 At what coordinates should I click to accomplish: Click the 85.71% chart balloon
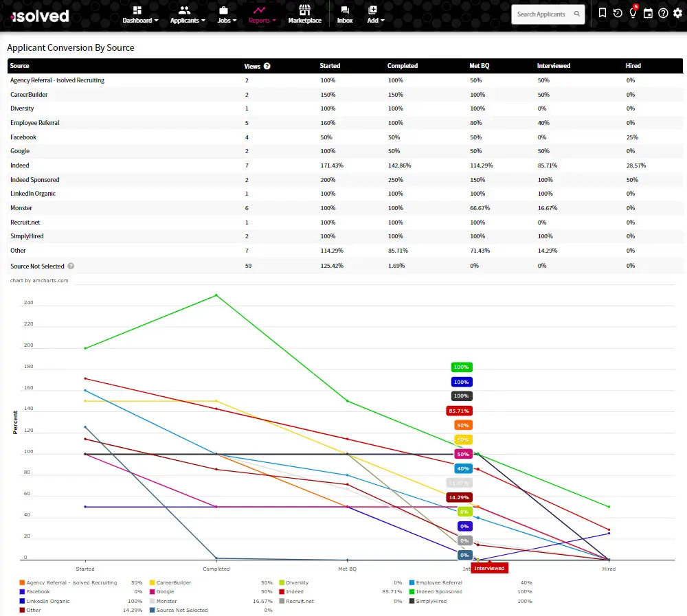click(459, 411)
